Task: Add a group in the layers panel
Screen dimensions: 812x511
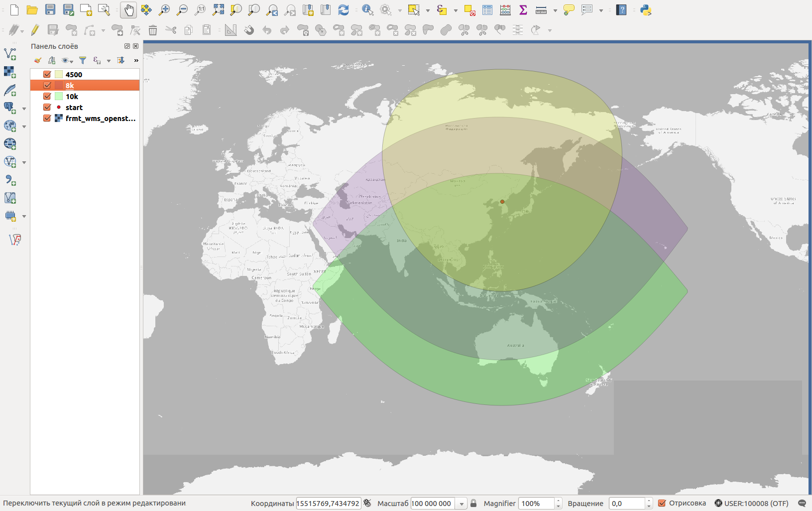Action: coord(52,60)
